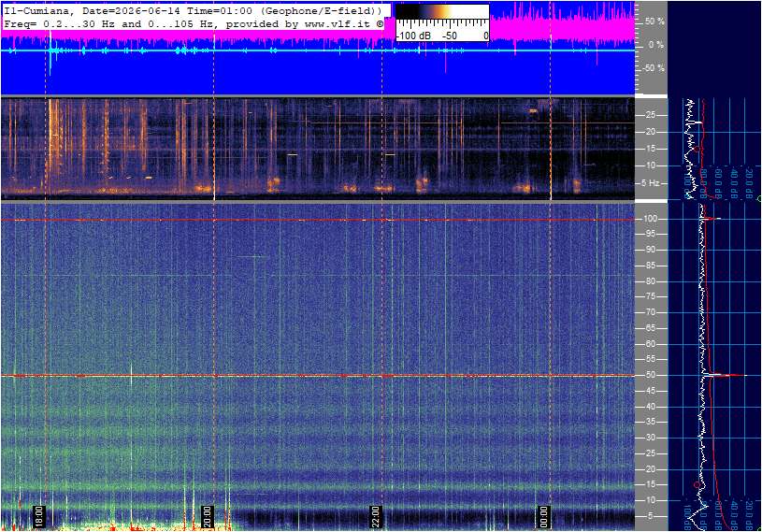Click the 40 tick on E-field axis
The height and width of the screenshot is (532, 762).
click(650, 407)
